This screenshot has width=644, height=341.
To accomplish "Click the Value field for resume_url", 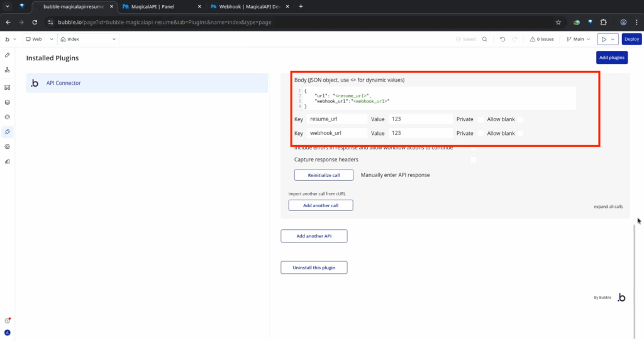I will [x=420, y=119].
